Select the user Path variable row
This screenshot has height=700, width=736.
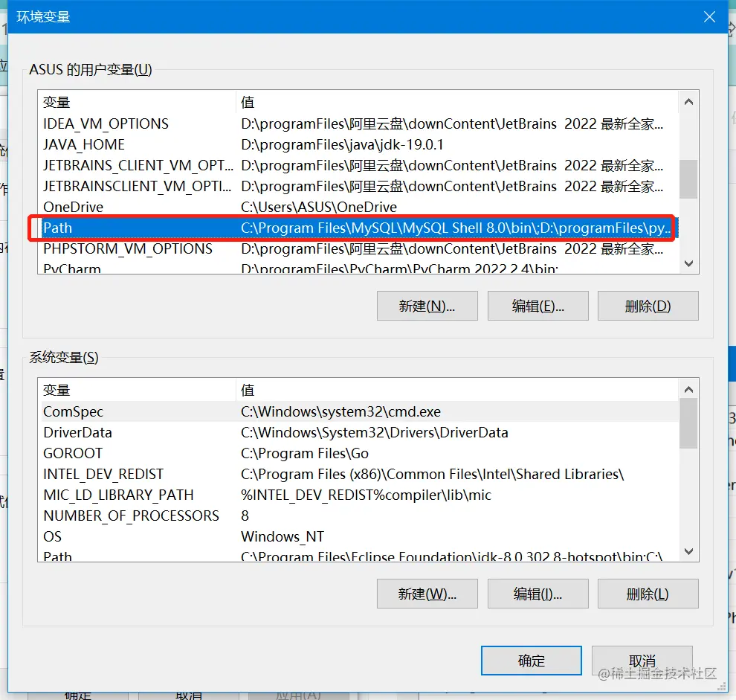point(358,228)
